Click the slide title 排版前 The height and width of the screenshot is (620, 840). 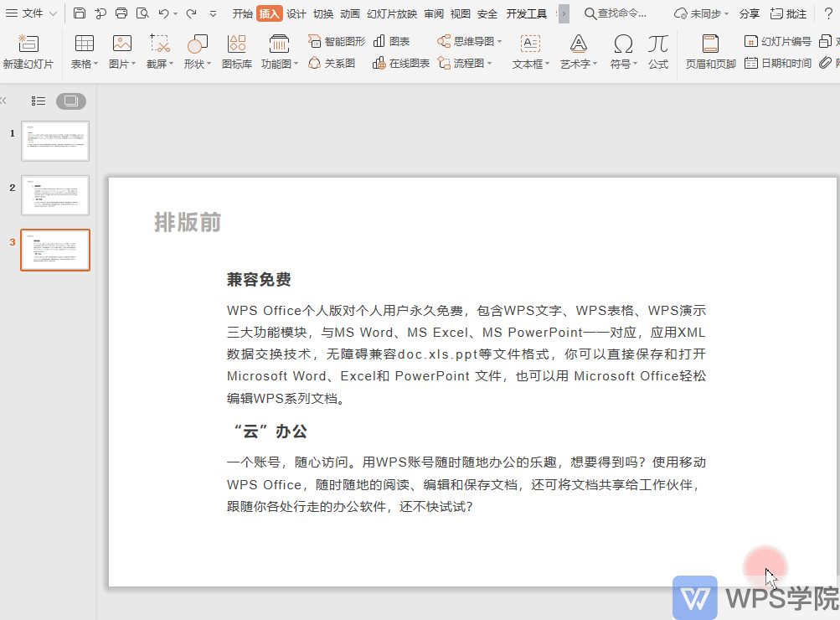(188, 222)
